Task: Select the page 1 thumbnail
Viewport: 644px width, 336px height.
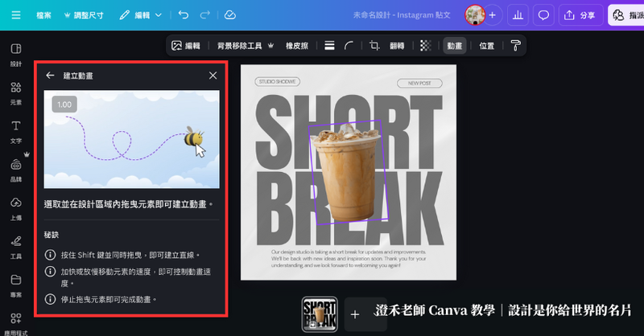Action: tap(320, 314)
